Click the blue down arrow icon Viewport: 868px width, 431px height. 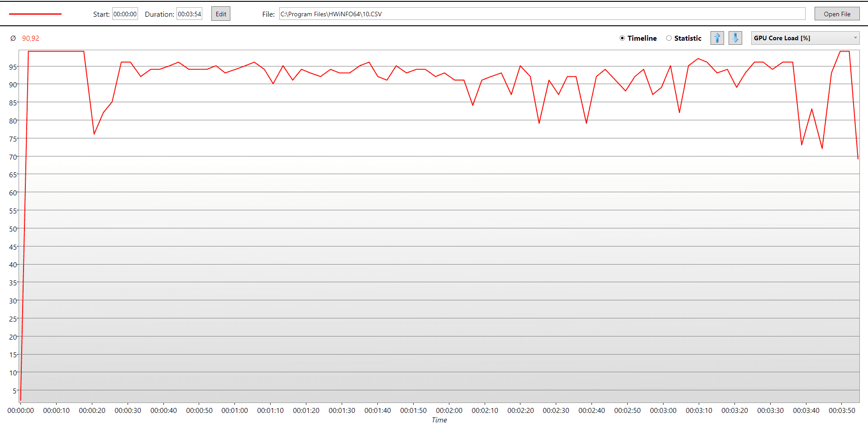pos(735,38)
